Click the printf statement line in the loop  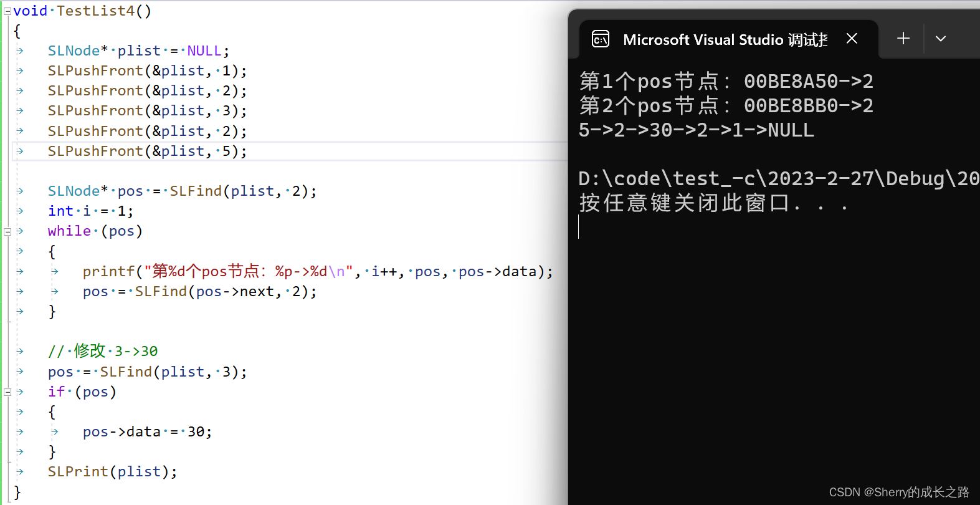tap(318, 272)
